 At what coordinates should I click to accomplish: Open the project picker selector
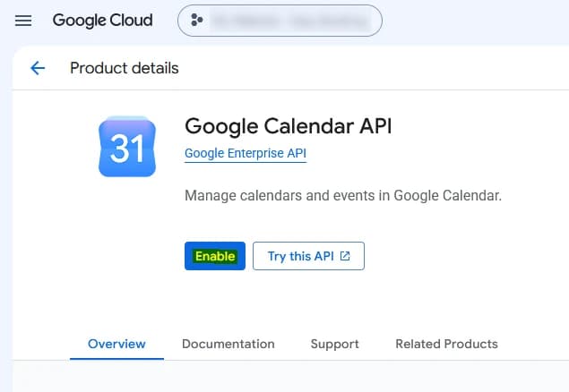[x=280, y=21]
